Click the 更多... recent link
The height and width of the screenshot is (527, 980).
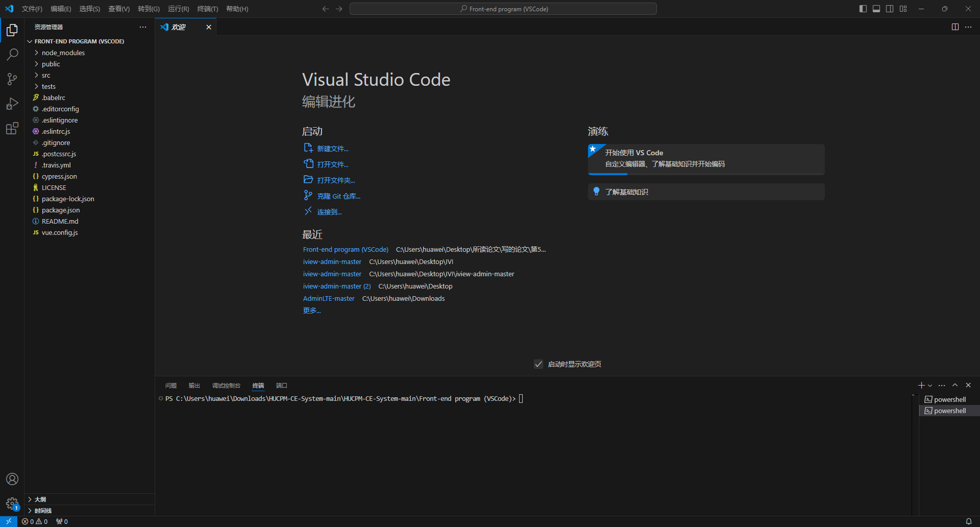[x=312, y=310]
